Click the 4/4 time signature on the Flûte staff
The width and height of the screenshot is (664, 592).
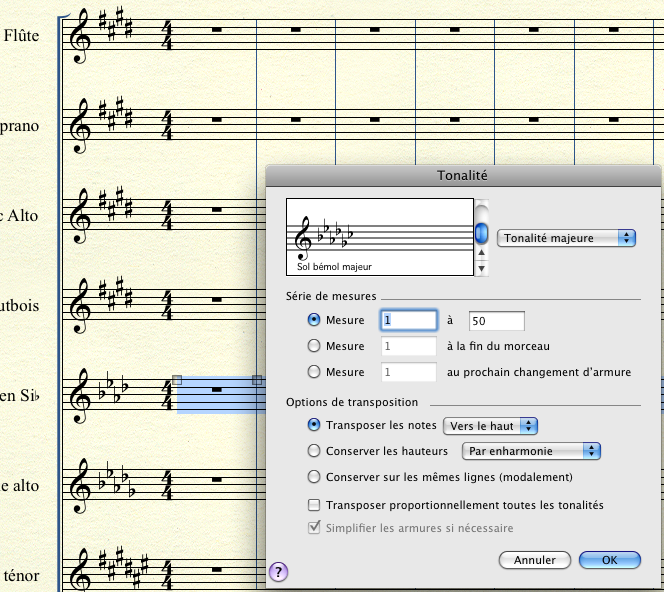(167, 36)
